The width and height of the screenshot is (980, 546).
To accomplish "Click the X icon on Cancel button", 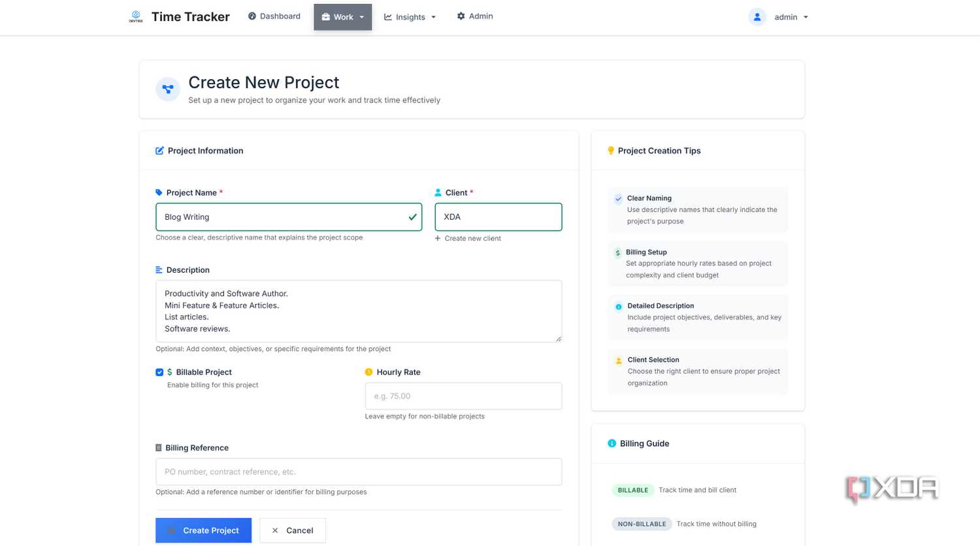I will [275, 530].
